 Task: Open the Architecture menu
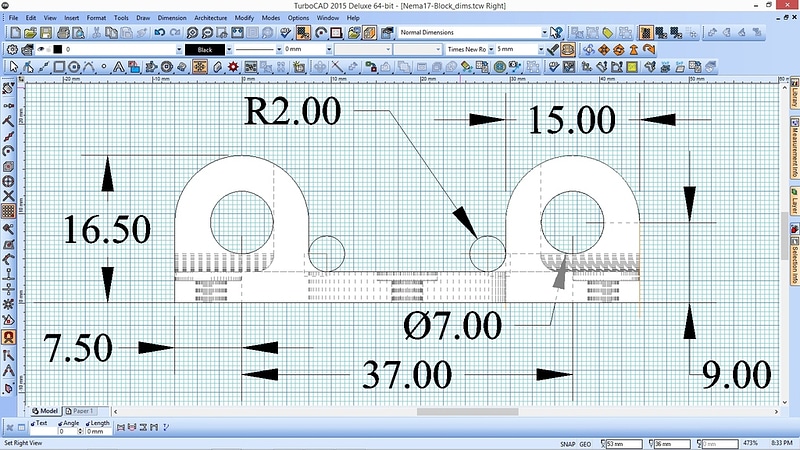[210, 18]
